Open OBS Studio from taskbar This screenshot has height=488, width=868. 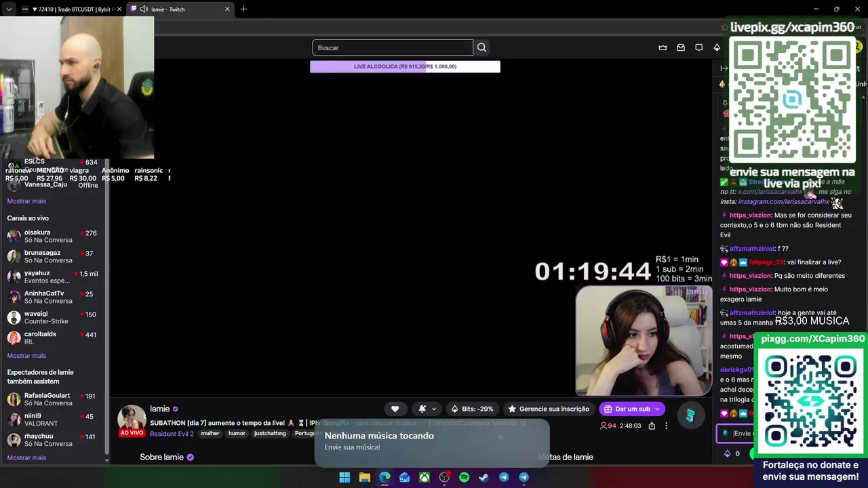444,477
